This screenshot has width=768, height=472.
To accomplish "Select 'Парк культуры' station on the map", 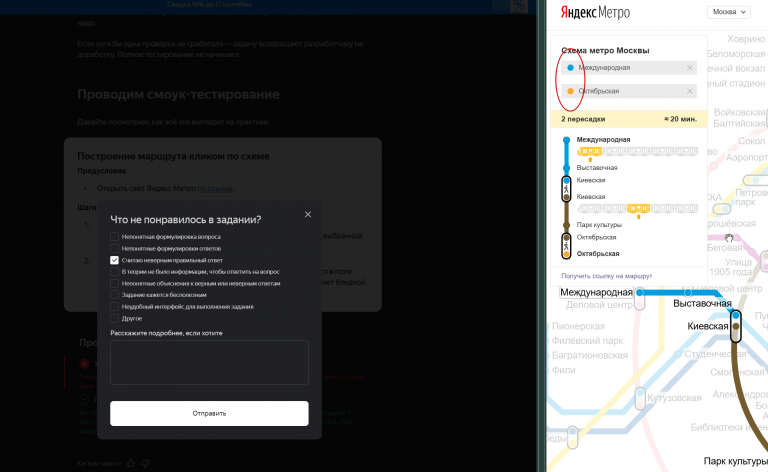I will pyautogui.click(x=736, y=461).
